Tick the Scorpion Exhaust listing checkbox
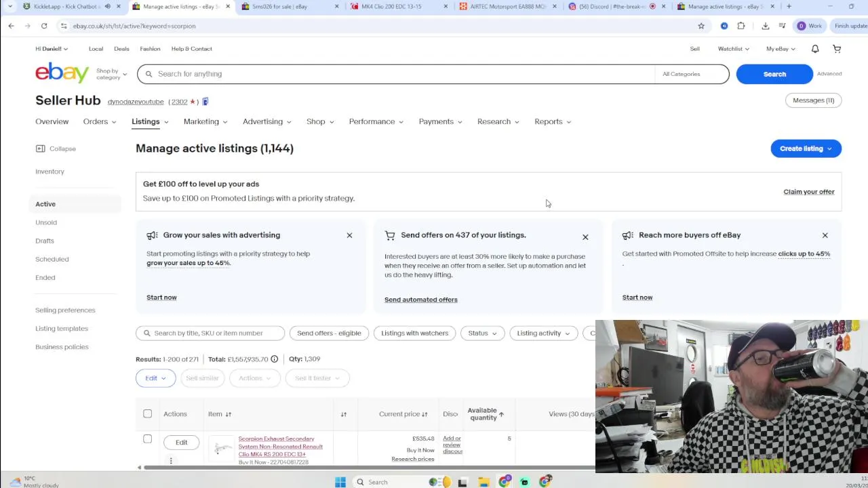The width and height of the screenshot is (868, 488). tap(147, 439)
